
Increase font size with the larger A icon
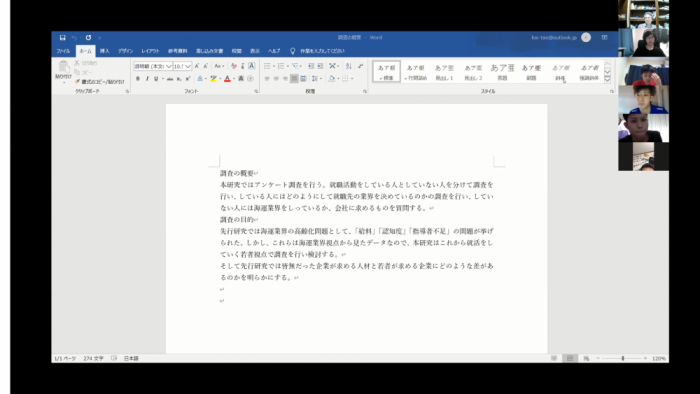tap(196, 66)
